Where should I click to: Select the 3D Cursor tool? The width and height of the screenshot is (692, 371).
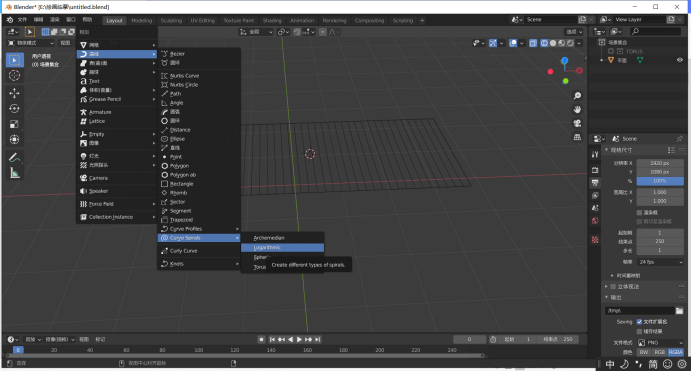(x=15, y=75)
